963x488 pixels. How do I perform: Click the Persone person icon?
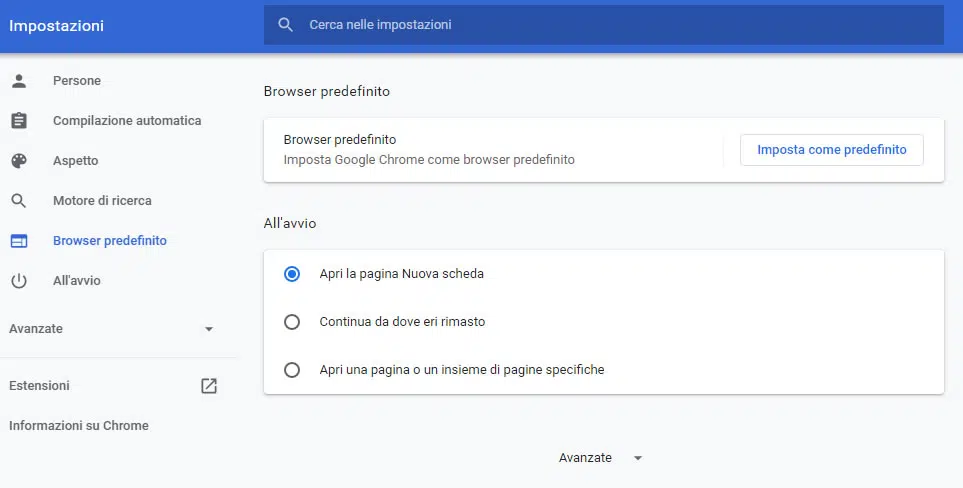[x=19, y=81]
